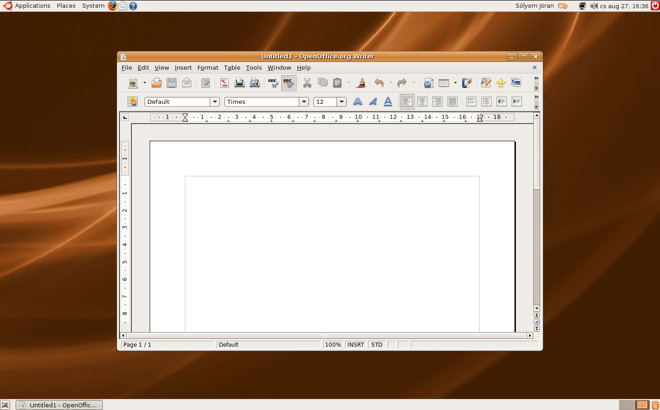Open the Places panel menu
The height and width of the screenshot is (410, 660).
pos(66,6)
